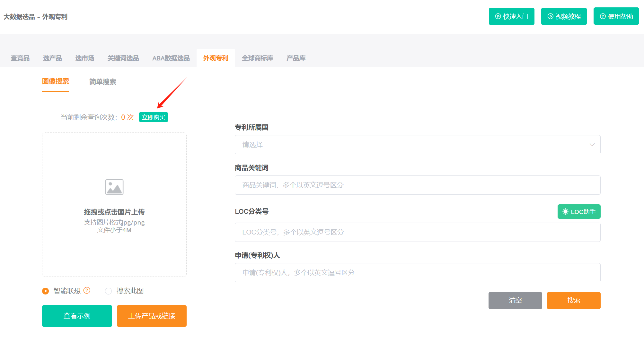
Task: Focus the 申请(专利权)人 input field
Action: tap(418, 273)
